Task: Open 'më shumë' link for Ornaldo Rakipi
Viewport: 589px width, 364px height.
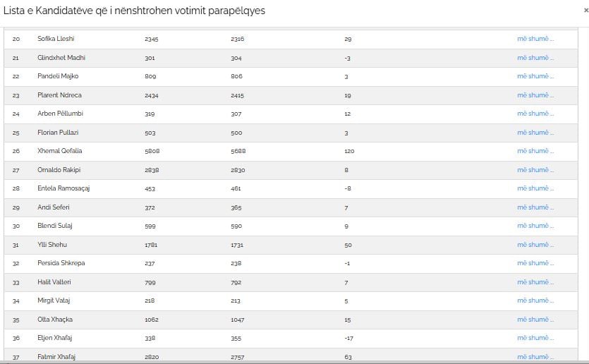Action: pyautogui.click(x=535, y=170)
